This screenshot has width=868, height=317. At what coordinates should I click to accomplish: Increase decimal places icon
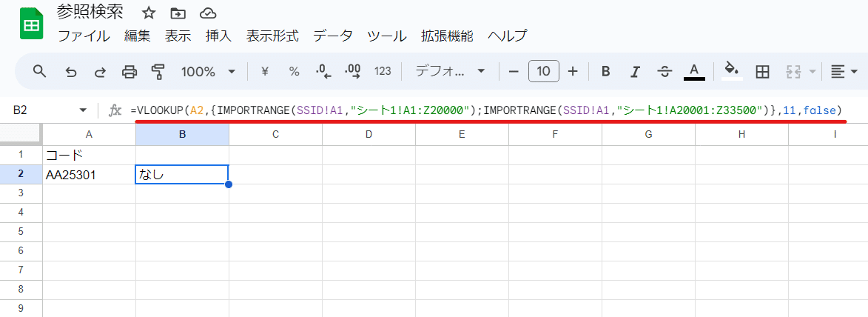pyautogui.click(x=353, y=71)
